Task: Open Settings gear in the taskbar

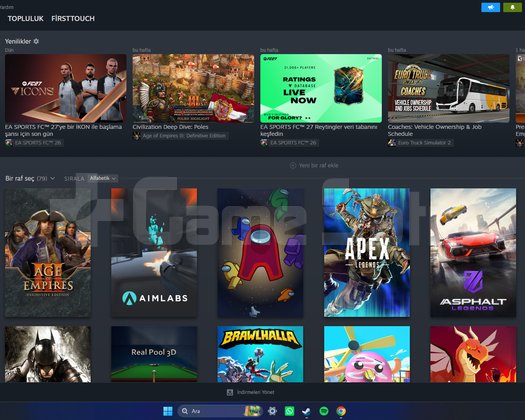Action: (x=272, y=411)
